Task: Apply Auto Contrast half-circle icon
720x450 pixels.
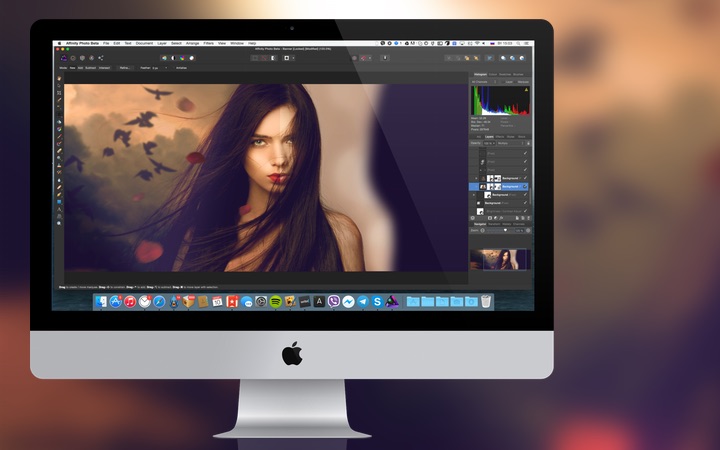Action: (173, 58)
